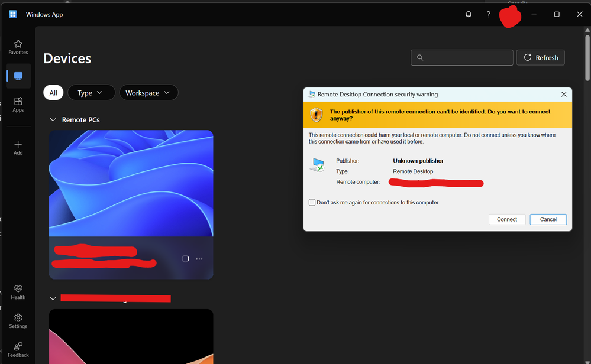591x364 pixels.
Task: Click the security warning dialog title icon
Action: (311, 95)
